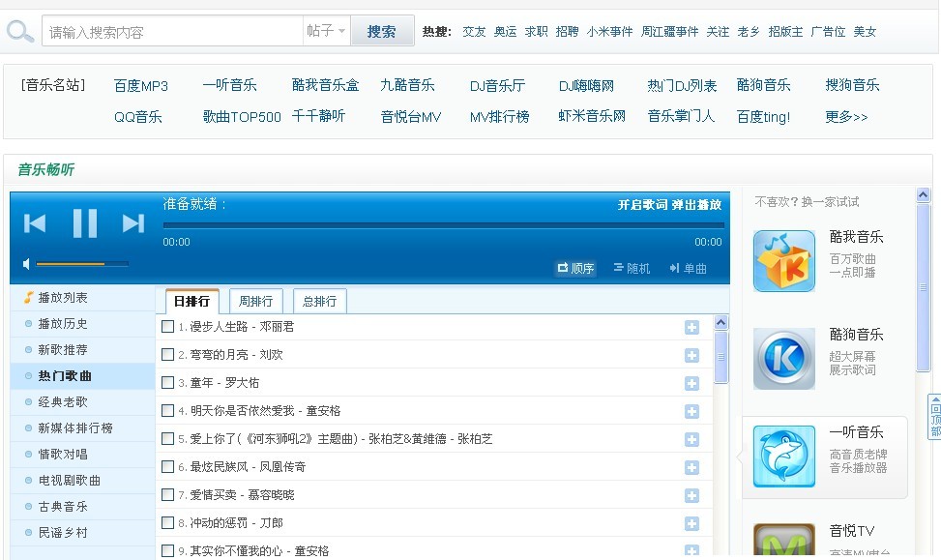
Task: Open the QQ音乐 link
Action: [138, 116]
